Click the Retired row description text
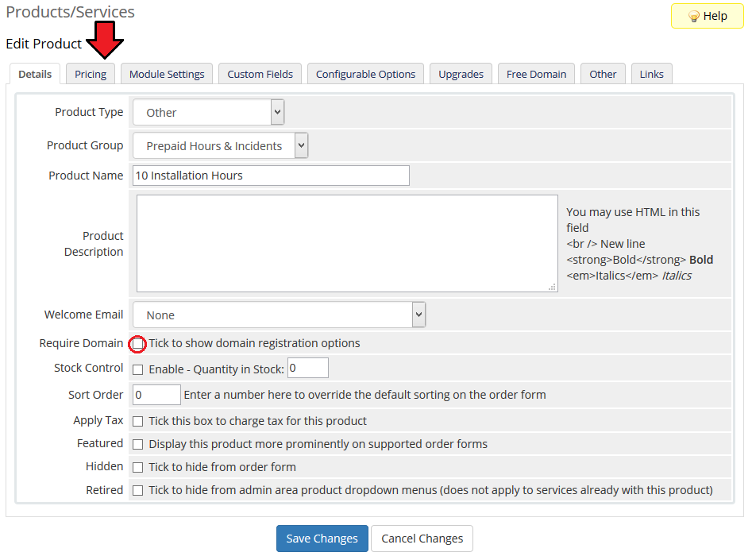Image resolution: width=752 pixels, height=560 pixels. click(430, 490)
